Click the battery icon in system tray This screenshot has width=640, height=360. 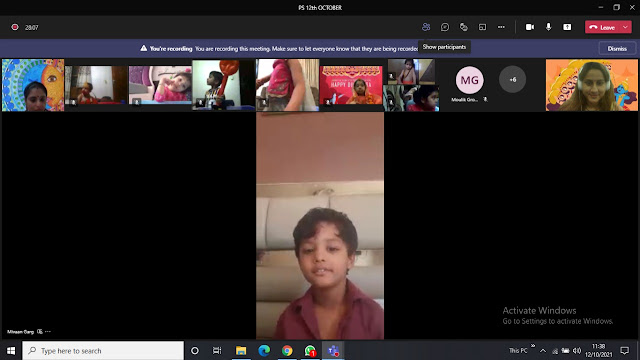[565, 351]
